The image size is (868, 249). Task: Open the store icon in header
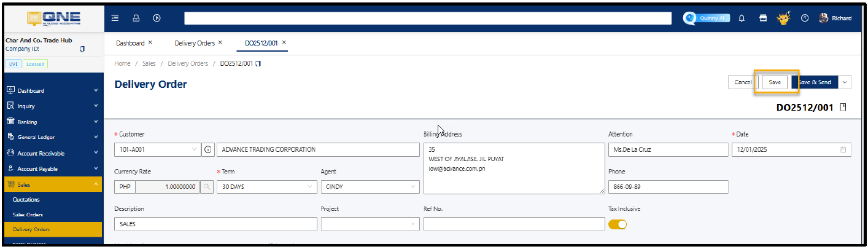(x=762, y=18)
